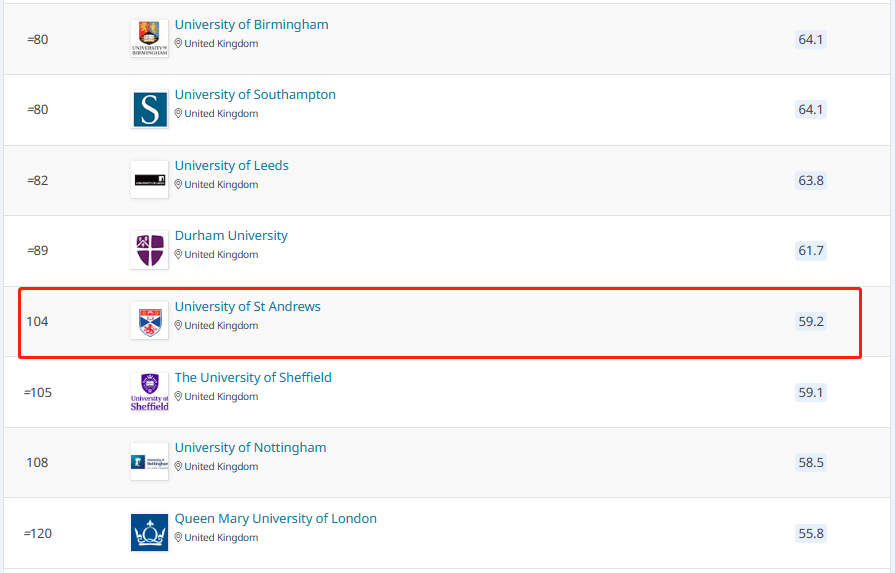
Task: Click the rank 108 cell for Nottingham
Action: tap(37, 463)
